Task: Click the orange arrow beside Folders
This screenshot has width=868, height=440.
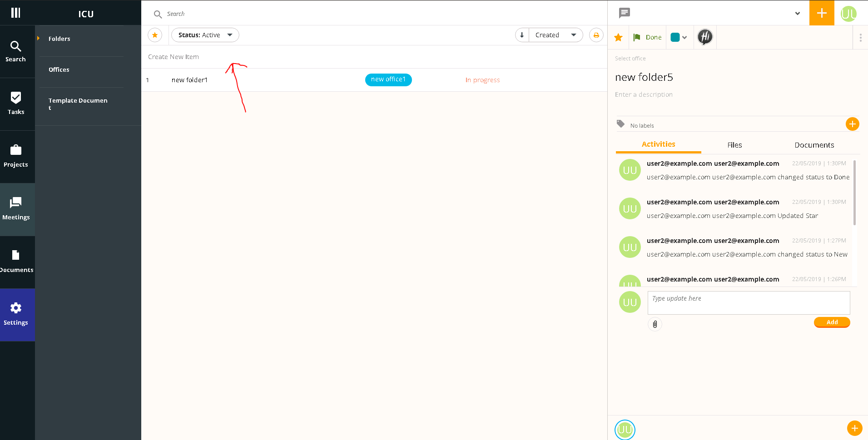Action: [39, 38]
